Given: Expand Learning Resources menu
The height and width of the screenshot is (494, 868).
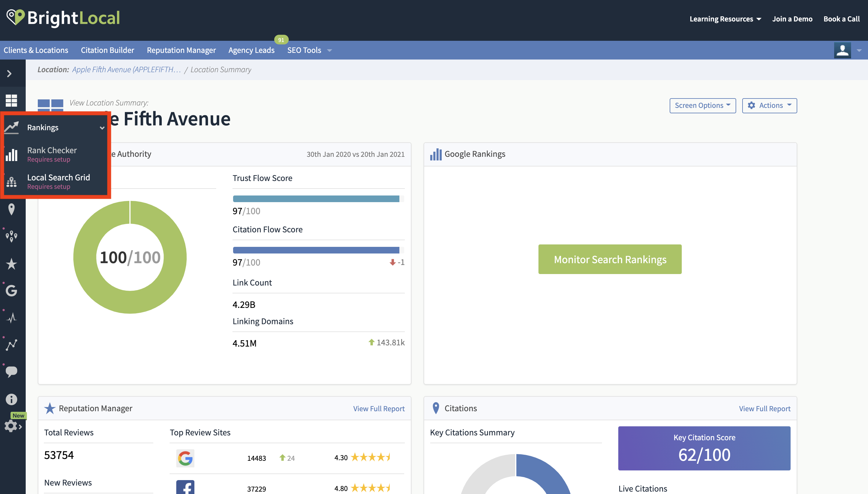Looking at the screenshot, I should (x=725, y=19).
